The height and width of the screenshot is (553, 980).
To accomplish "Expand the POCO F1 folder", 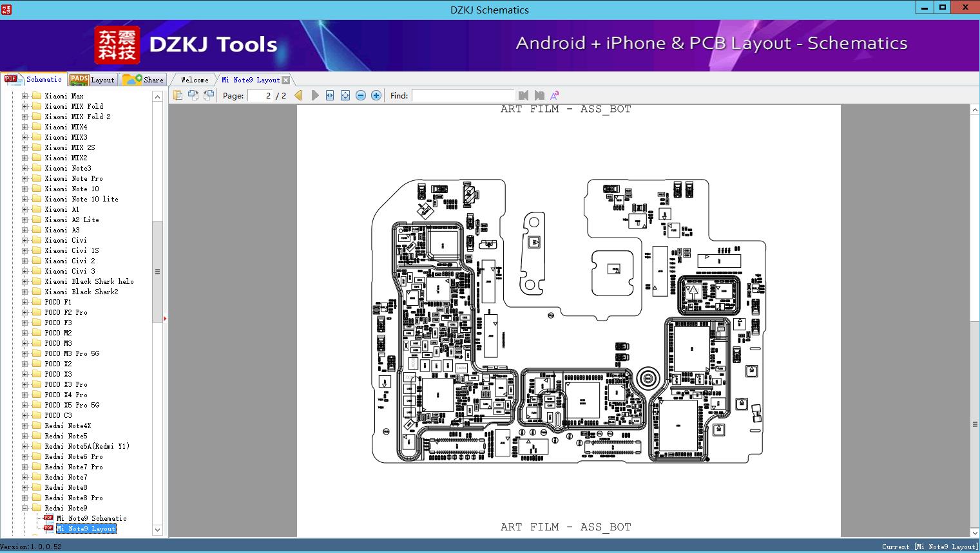I will coord(24,302).
